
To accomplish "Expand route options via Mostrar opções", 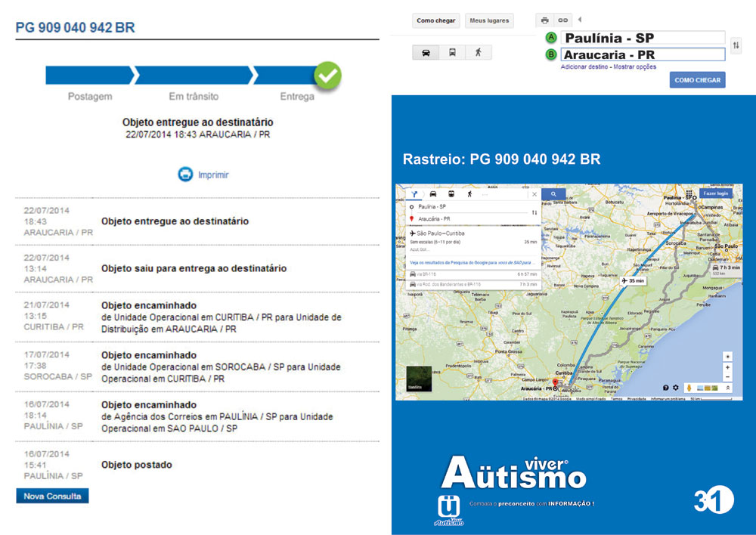I will click(x=636, y=67).
